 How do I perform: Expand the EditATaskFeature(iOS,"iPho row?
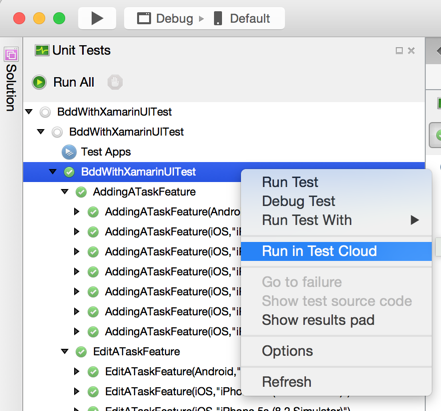pos(77,391)
